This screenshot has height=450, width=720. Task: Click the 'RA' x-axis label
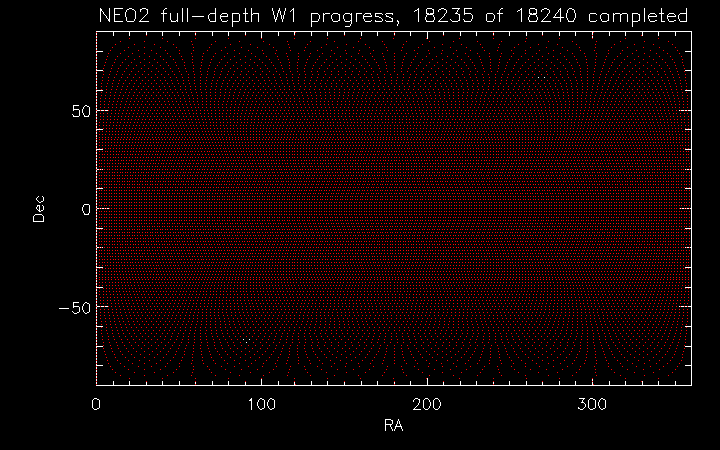pos(394,425)
